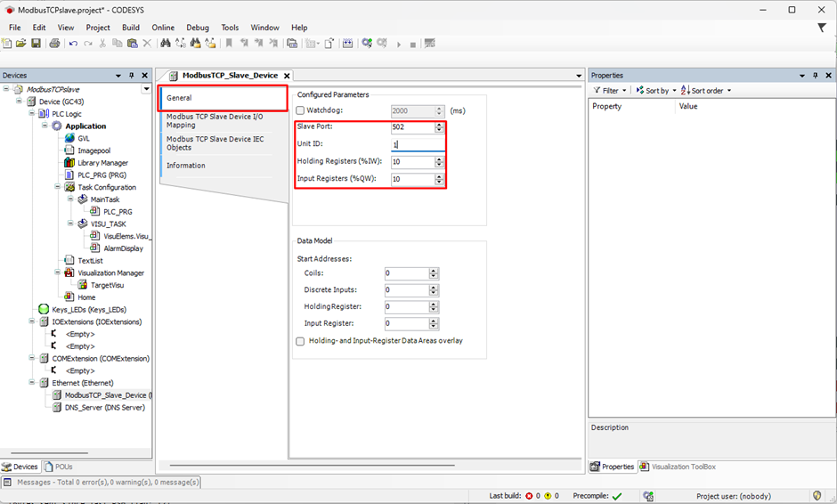The width and height of the screenshot is (837, 504).
Task: Open the Online menu
Action: [x=163, y=28]
